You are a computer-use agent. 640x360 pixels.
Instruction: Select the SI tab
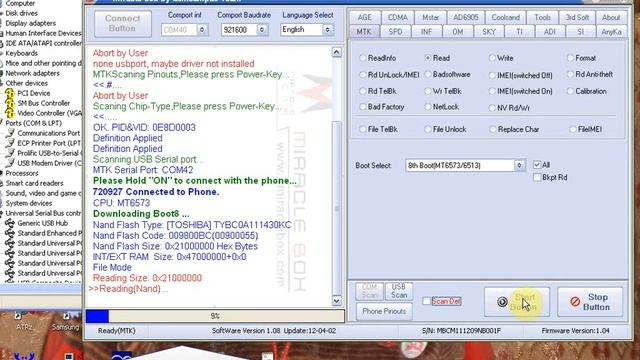click(x=580, y=32)
